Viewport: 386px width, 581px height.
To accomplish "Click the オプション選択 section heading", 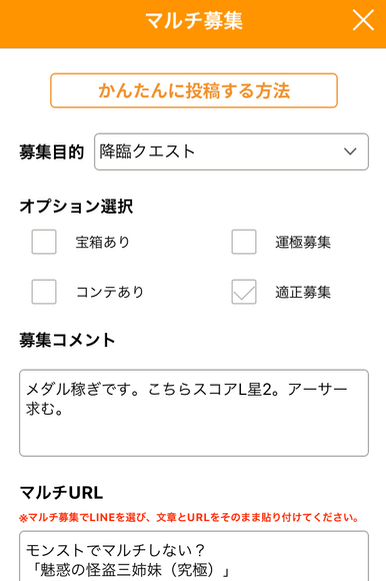I will point(76,206).
